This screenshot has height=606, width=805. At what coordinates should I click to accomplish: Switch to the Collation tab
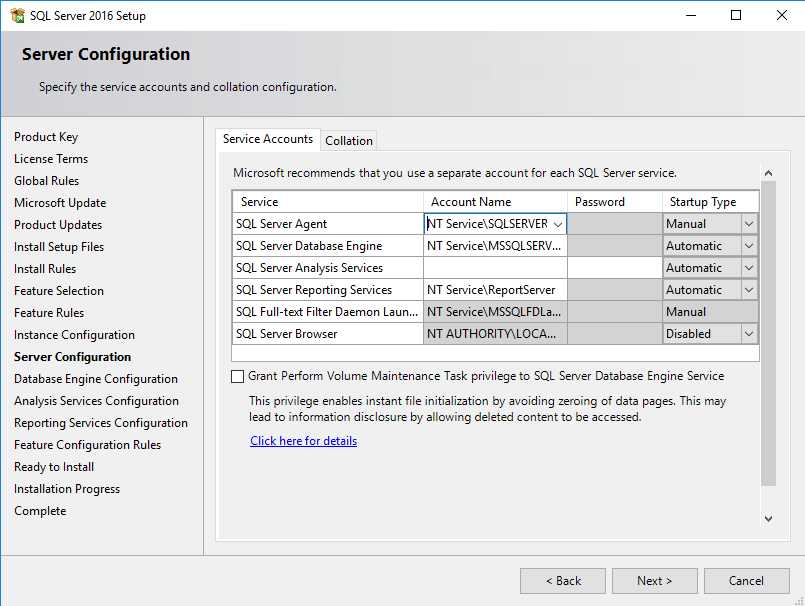pos(349,141)
